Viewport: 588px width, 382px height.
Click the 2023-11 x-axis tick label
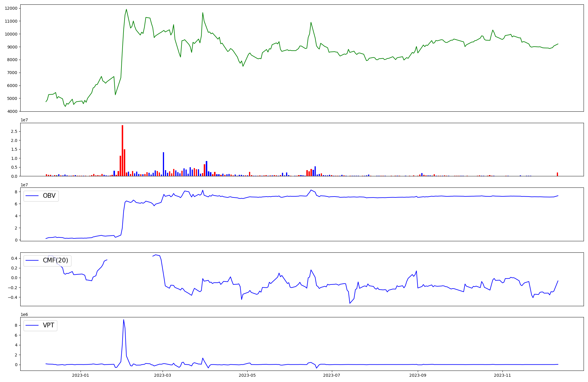tap(502, 375)
